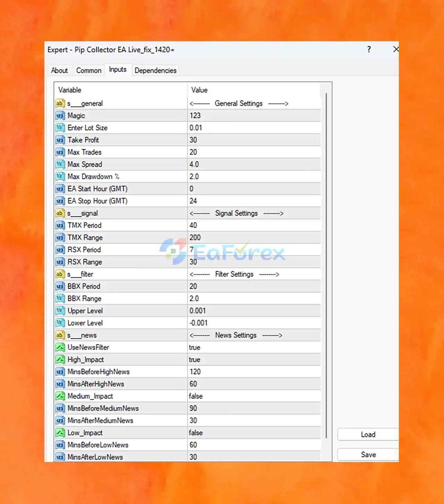Click the integer icon next to MinsBeforeHighNews
The image size is (444, 504).
pos(60,372)
